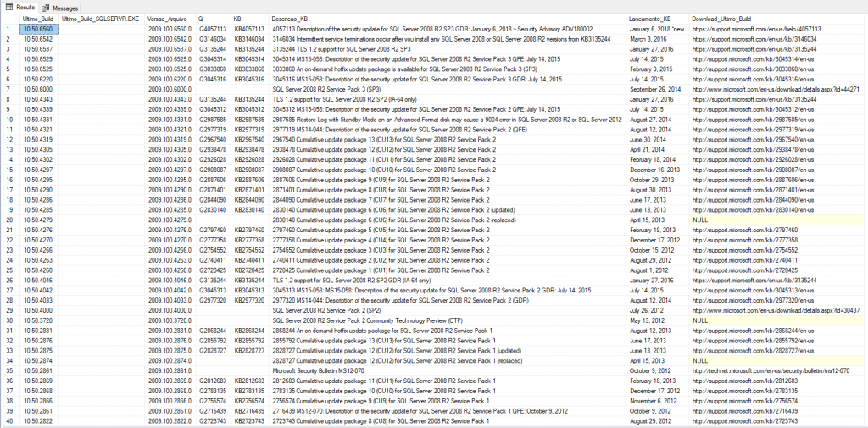Click the Results grid icon

click(8, 6)
